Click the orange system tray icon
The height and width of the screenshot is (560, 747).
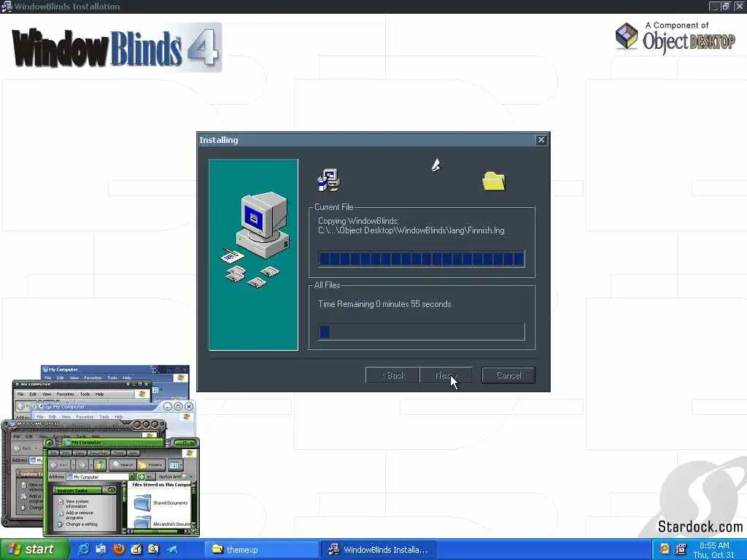[x=664, y=548]
